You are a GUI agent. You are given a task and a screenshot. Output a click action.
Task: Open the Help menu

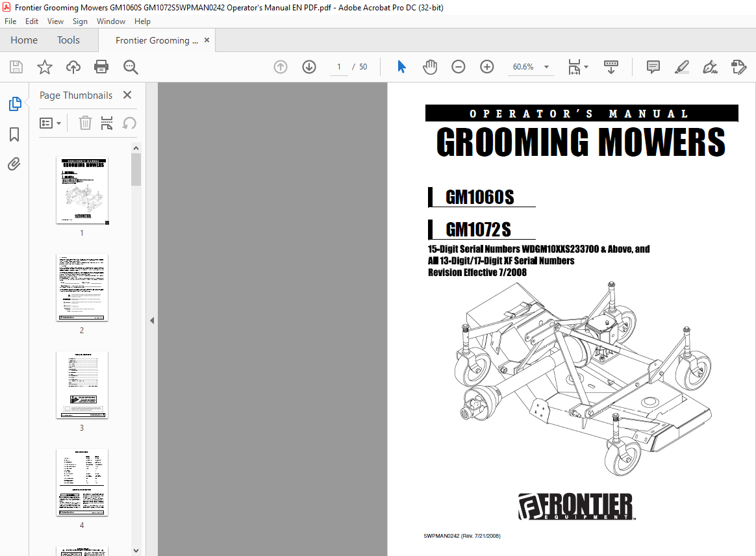(142, 21)
